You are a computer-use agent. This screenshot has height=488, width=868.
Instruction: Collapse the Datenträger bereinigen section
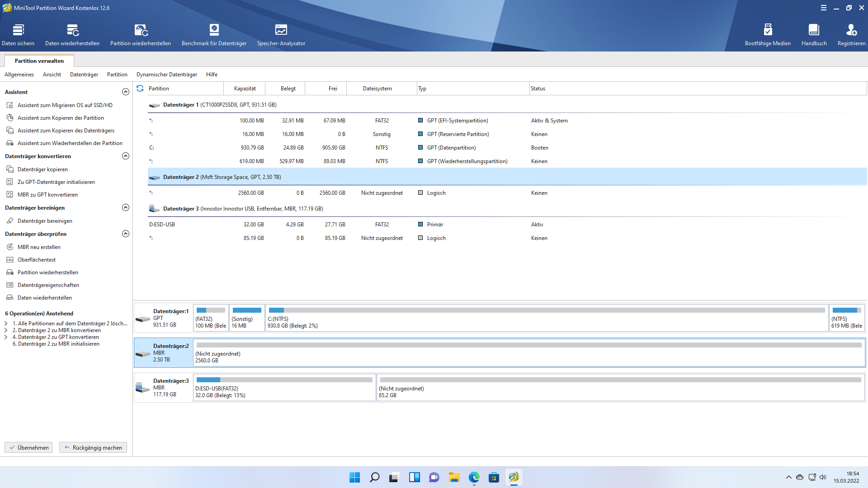tap(126, 207)
